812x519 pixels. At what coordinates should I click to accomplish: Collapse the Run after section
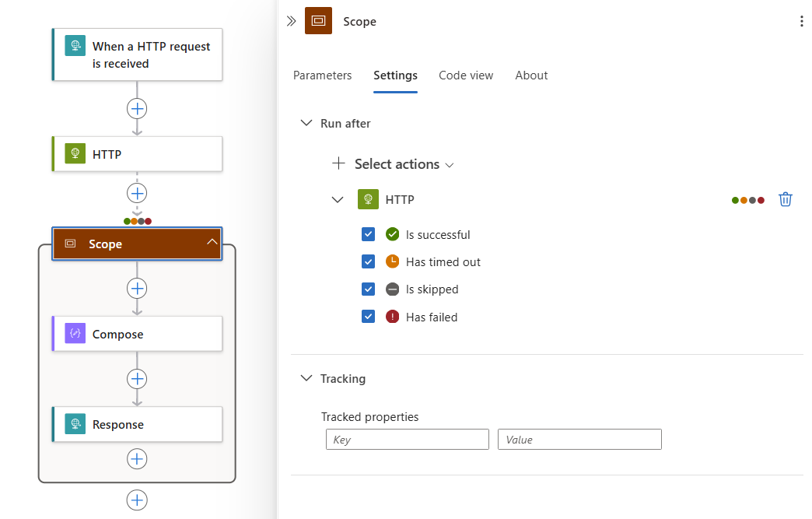(306, 123)
